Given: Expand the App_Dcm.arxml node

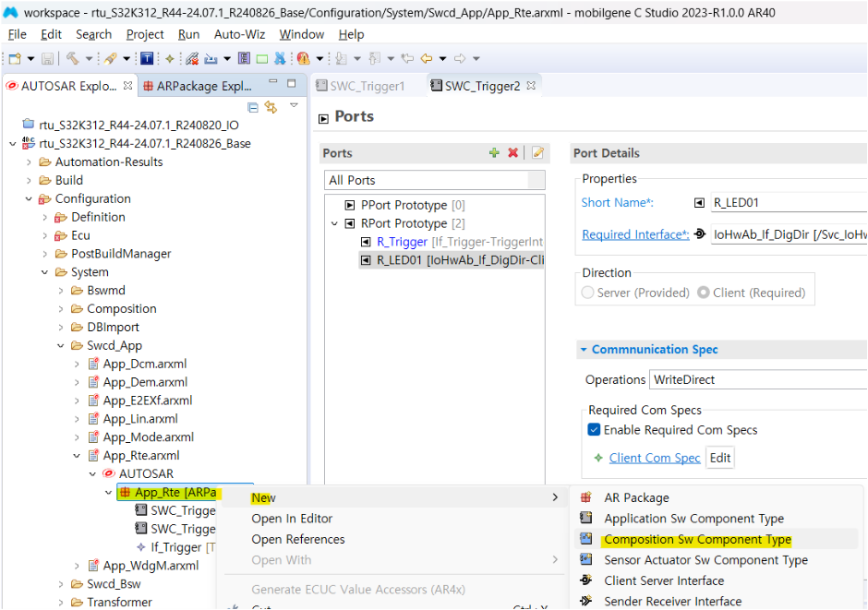Looking at the screenshot, I should (x=77, y=364).
